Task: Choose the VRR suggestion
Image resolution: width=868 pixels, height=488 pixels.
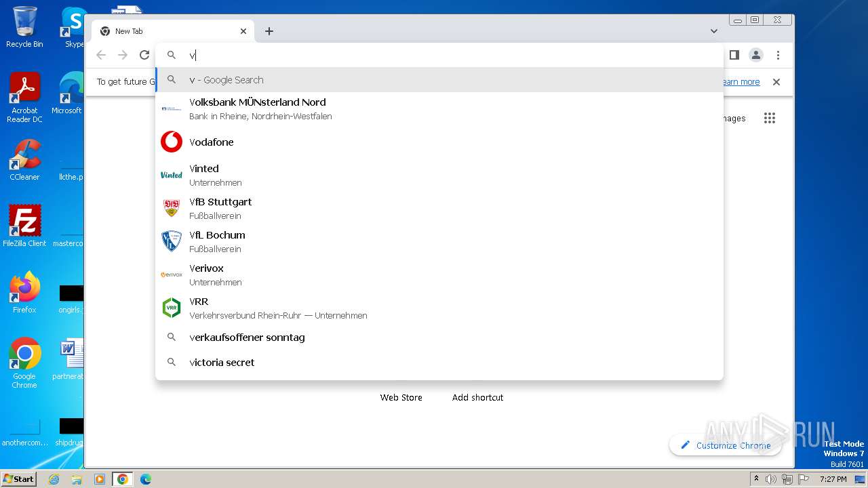Action: point(439,308)
